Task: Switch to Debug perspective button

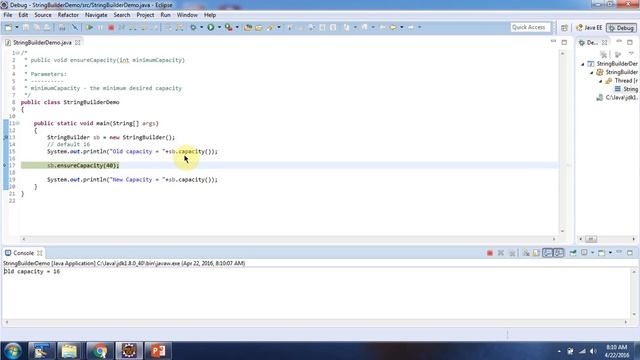Action: point(621,28)
